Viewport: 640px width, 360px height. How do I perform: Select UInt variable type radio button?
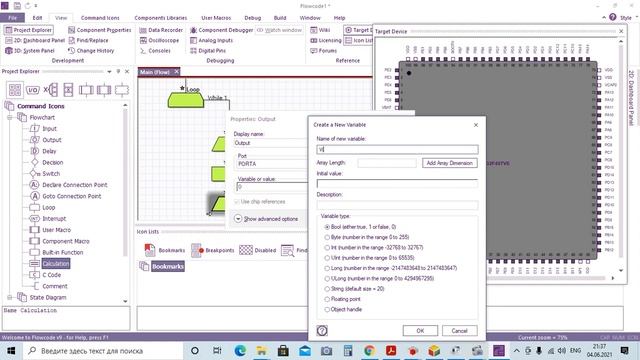(327, 258)
